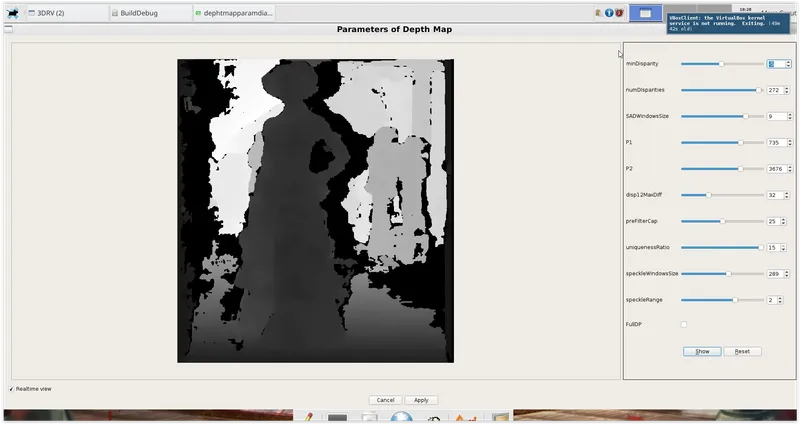Focus the P2 field showing 3676
Image resolution: width=800 pixels, height=424 pixels.
[x=777, y=169]
